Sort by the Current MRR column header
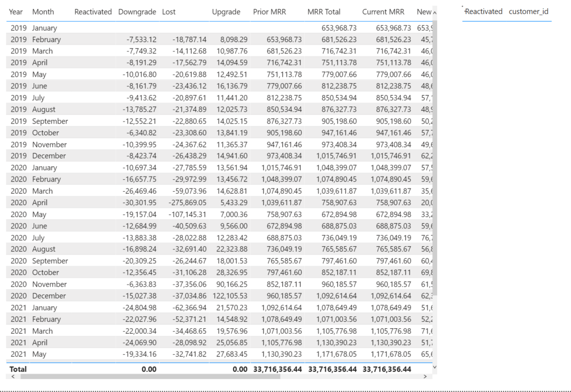Image resolution: width=571 pixels, height=392 pixels. [x=383, y=11]
